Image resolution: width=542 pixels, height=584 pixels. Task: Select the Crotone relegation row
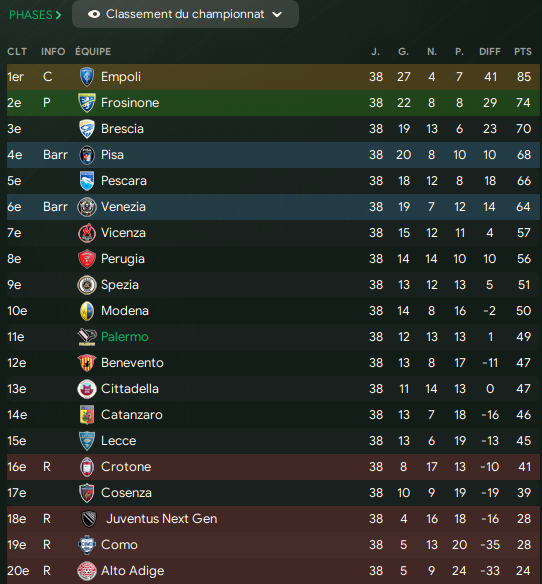[x=273, y=467]
